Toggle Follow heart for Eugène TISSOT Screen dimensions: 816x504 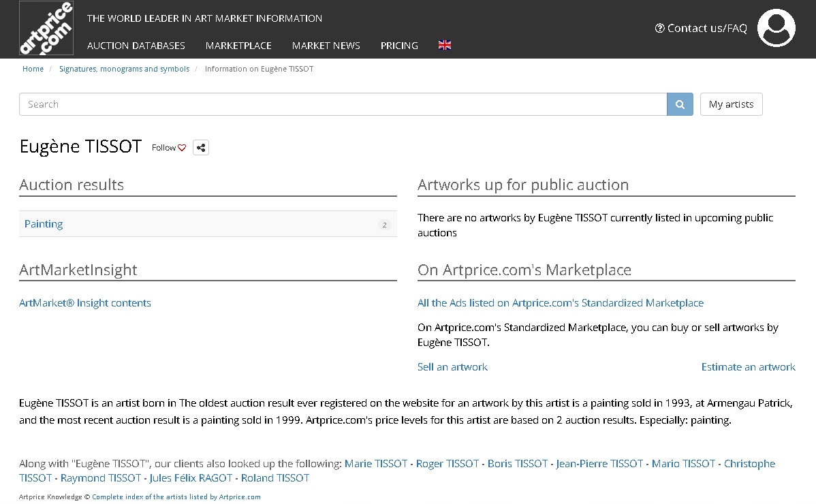tap(169, 148)
